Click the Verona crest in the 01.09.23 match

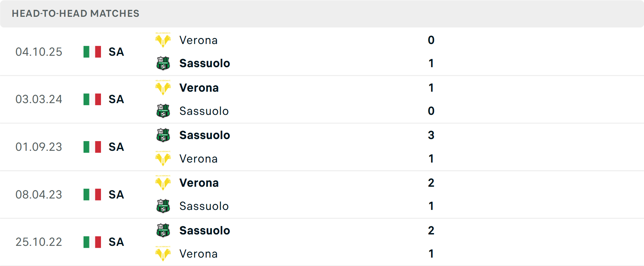tap(163, 158)
